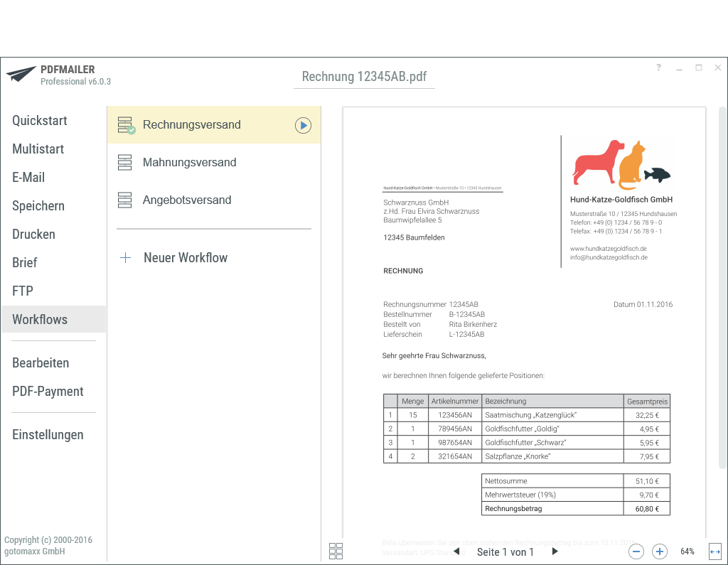This screenshot has width=728, height=565.
Task: Click the Rechnung 12345AB.pdf file name field
Action: [364, 77]
